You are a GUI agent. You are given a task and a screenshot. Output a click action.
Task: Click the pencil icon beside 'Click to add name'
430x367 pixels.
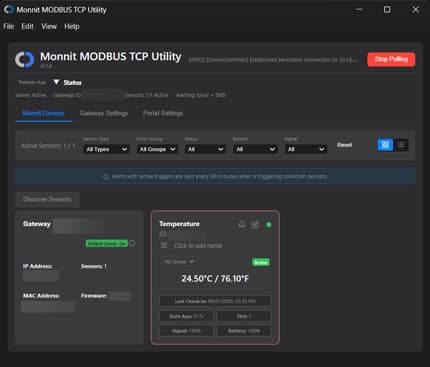[x=164, y=245]
